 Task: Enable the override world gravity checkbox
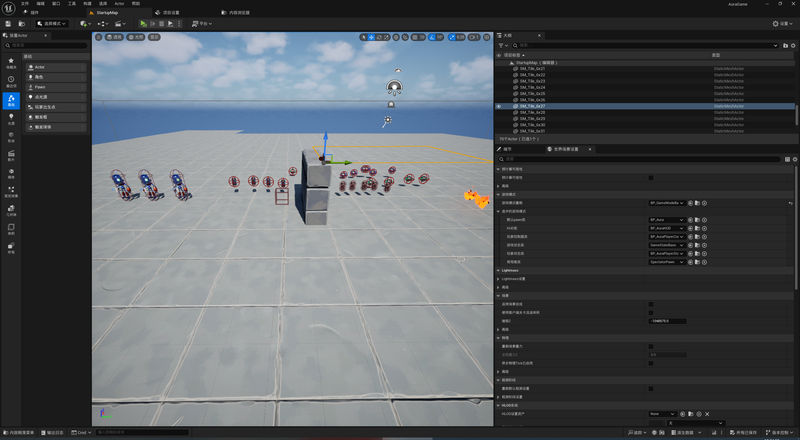tap(651, 346)
